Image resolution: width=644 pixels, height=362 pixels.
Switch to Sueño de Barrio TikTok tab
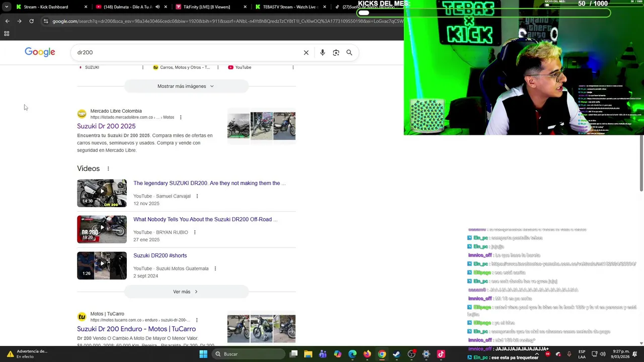coord(369,7)
